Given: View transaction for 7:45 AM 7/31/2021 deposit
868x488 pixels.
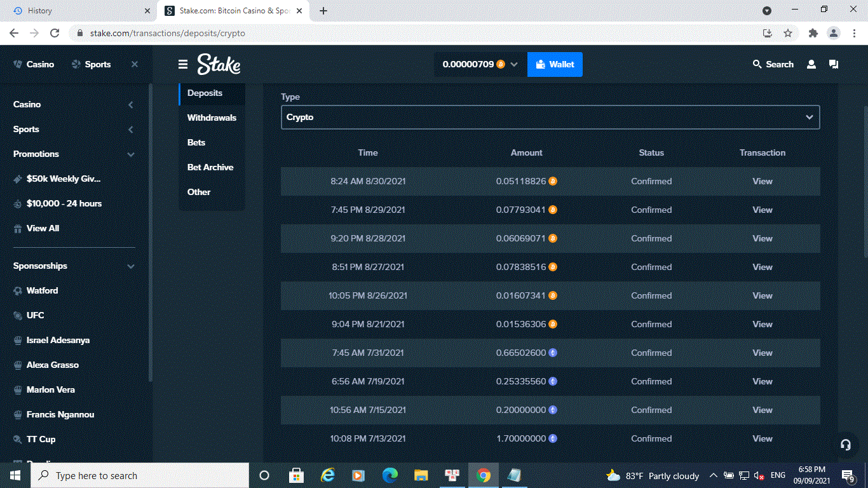Looking at the screenshot, I should point(763,353).
